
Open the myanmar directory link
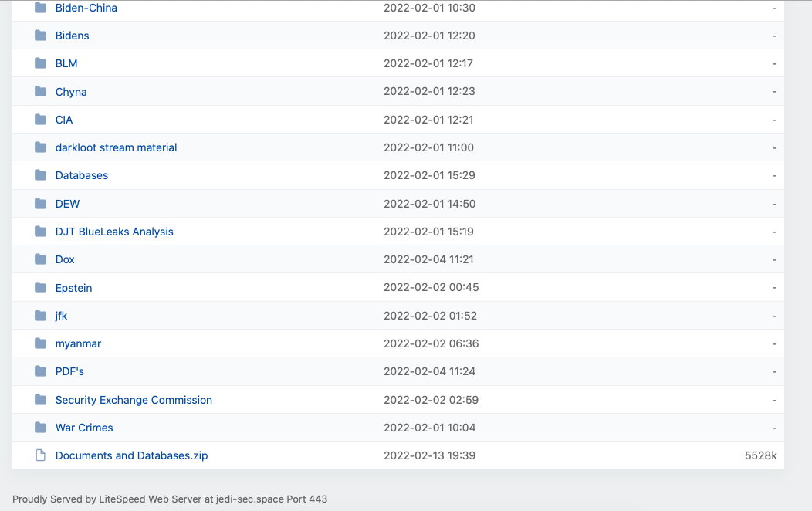tap(78, 343)
